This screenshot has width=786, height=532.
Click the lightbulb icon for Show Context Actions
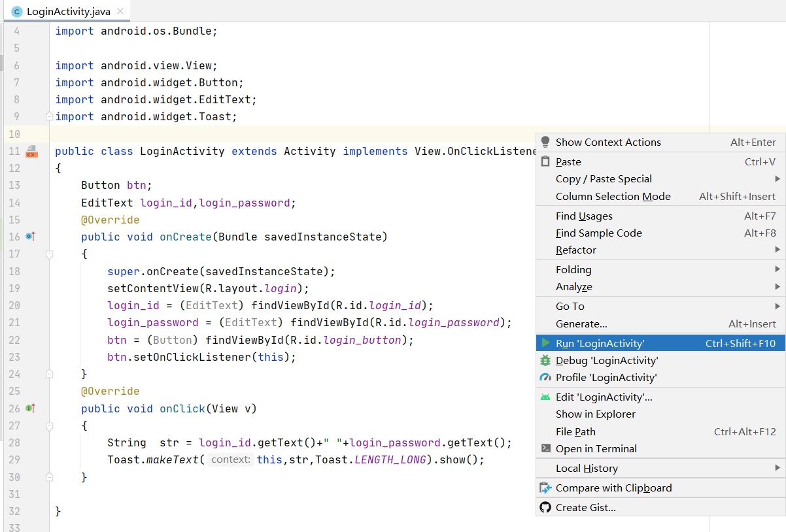click(545, 142)
